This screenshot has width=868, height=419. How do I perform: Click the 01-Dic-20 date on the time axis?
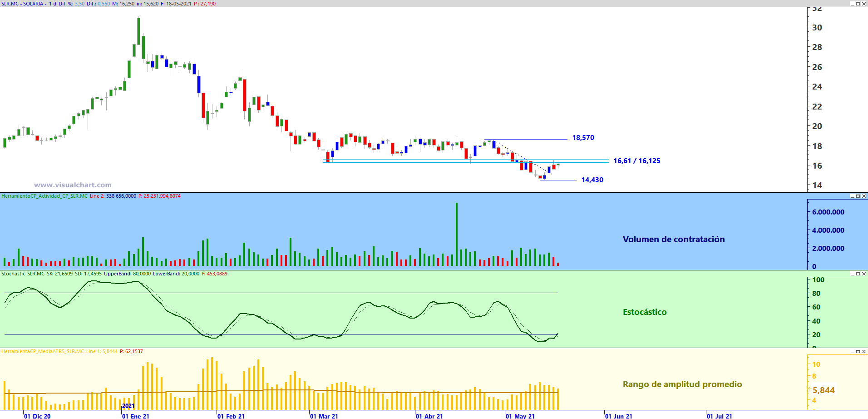click(x=37, y=416)
